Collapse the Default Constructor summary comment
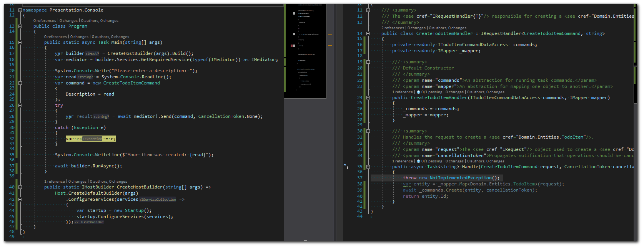 (368, 62)
